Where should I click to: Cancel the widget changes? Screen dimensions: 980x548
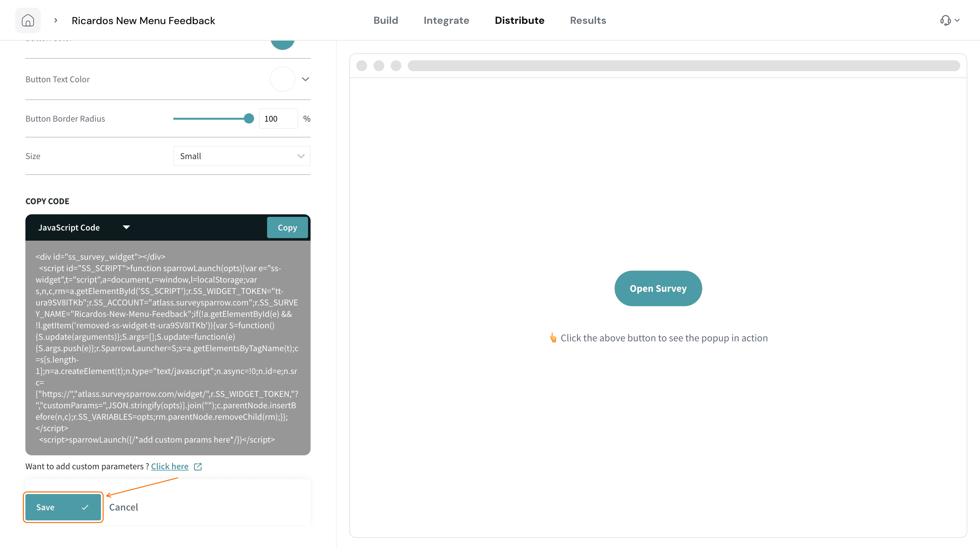tap(124, 507)
